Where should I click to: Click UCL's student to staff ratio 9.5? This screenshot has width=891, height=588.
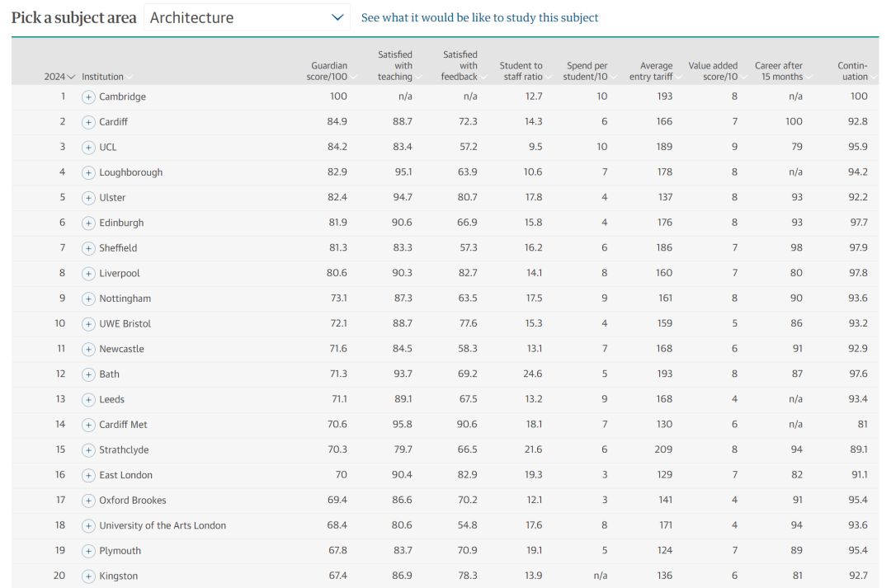point(535,147)
